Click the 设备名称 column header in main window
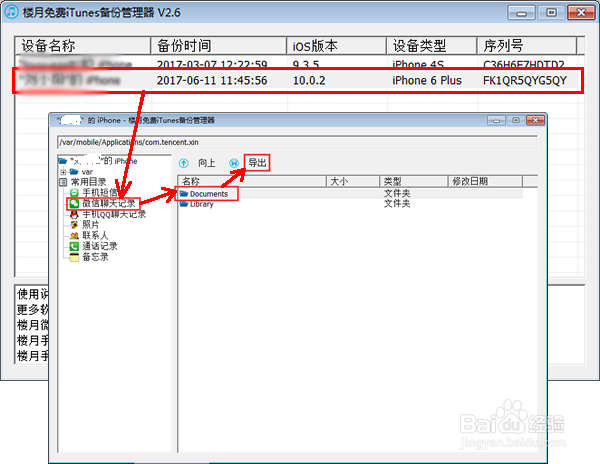The width and height of the screenshot is (600, 464). tap(82, 46)
